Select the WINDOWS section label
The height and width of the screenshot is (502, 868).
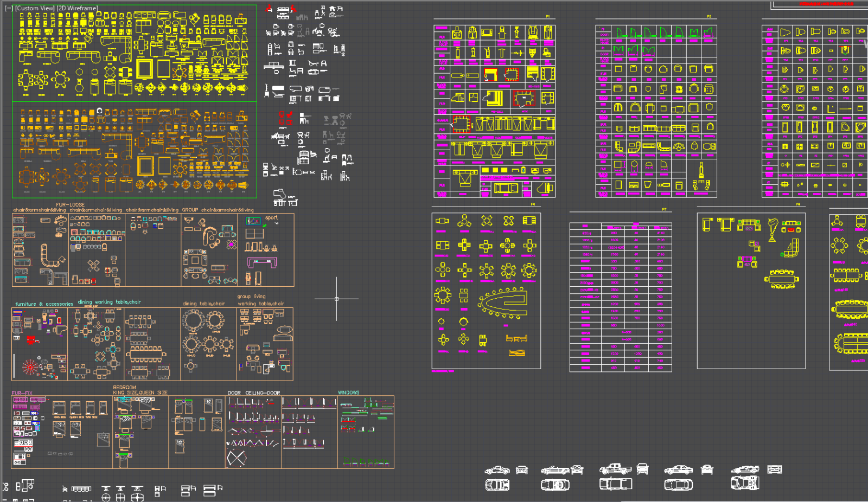348,392
